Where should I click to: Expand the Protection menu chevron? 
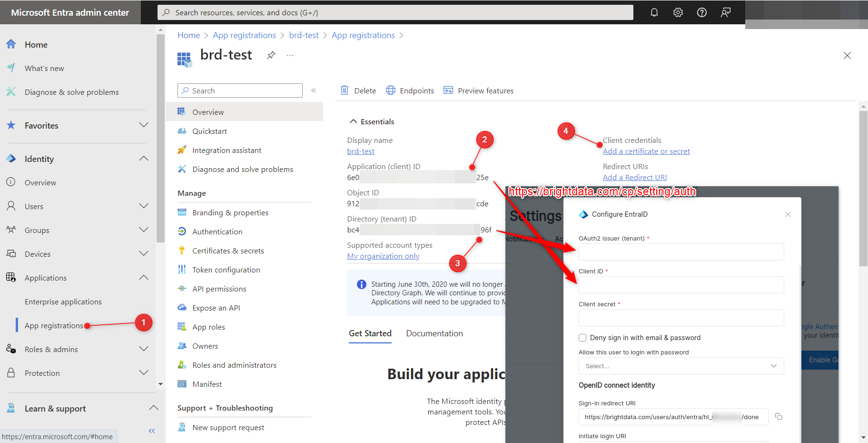[144, 373]
